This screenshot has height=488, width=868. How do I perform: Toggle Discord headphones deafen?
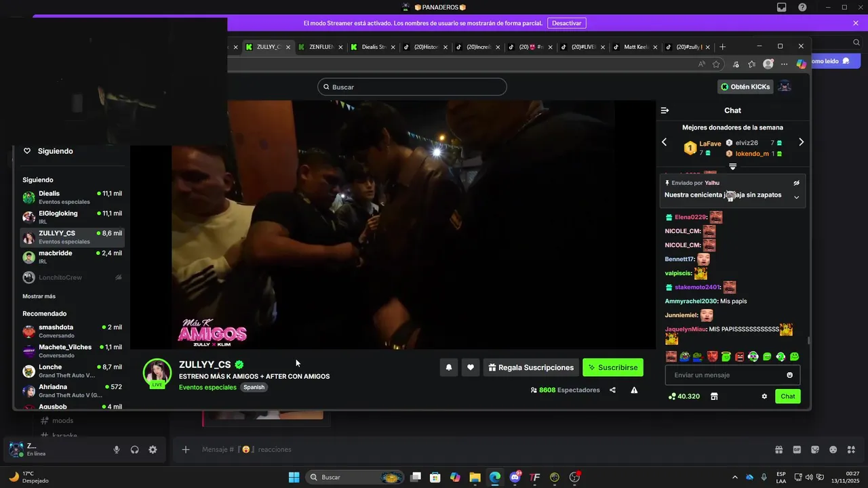134,449
